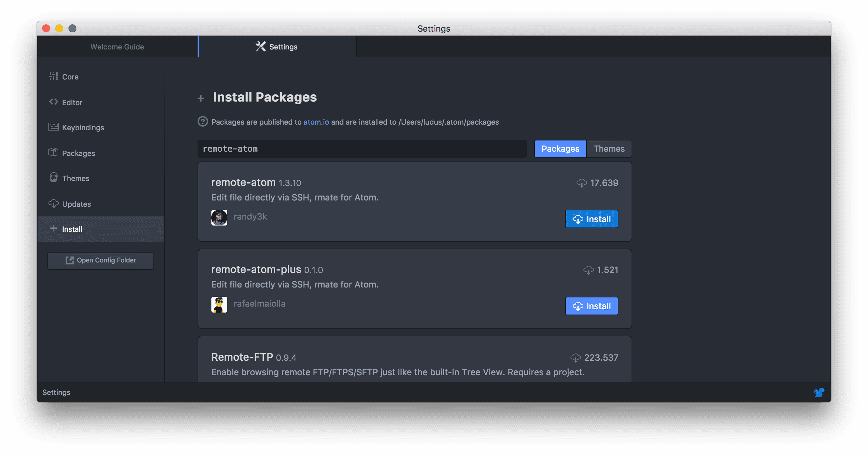This screenshot has height=455, width=868.
Task: Open the atom.io link
Action: tap(316, 122)
